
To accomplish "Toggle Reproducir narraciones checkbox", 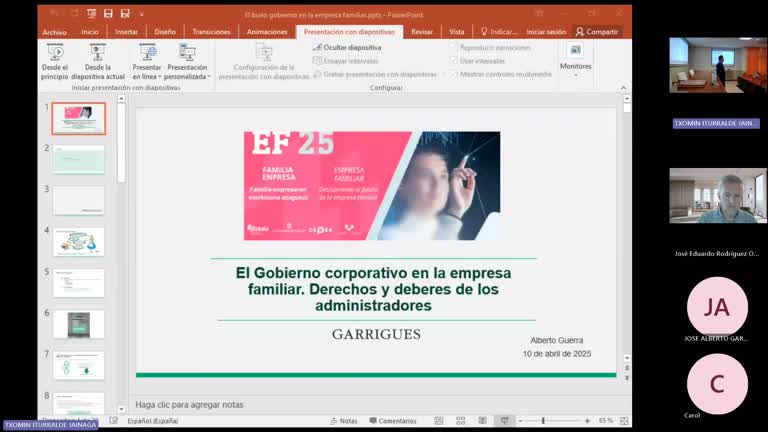I will pyautogui.click(x=454, y=48).
